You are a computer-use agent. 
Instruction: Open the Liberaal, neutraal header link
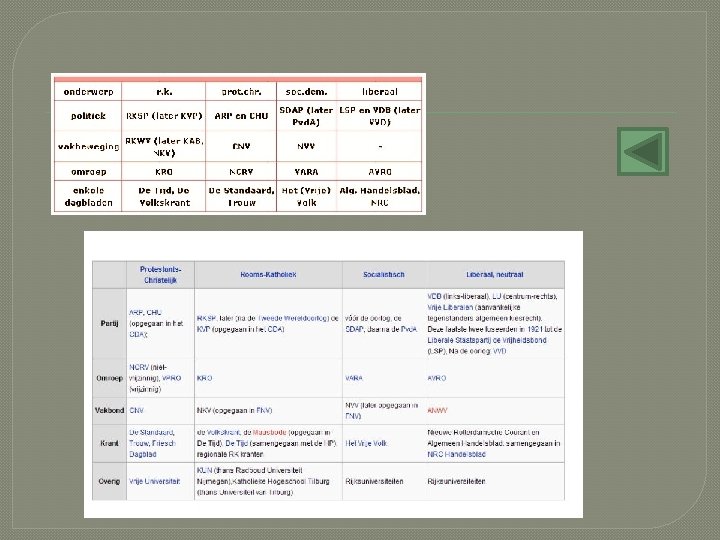[495, 275]
